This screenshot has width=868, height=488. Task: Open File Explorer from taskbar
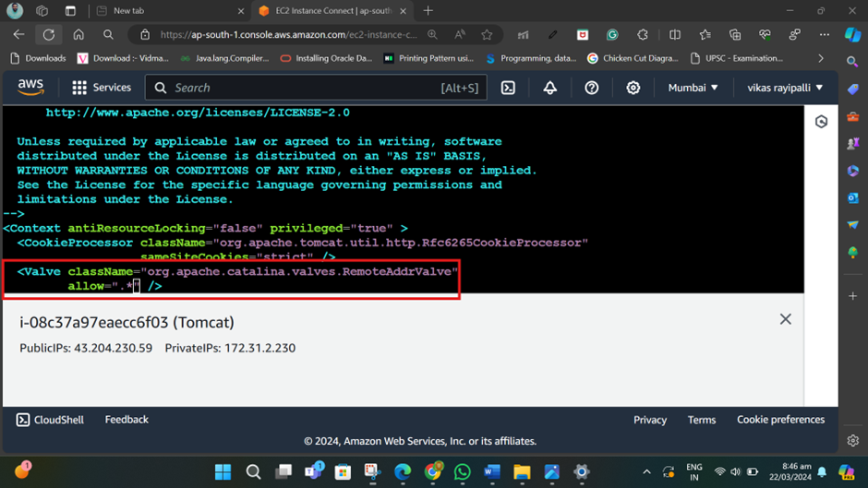pos(522,472)
